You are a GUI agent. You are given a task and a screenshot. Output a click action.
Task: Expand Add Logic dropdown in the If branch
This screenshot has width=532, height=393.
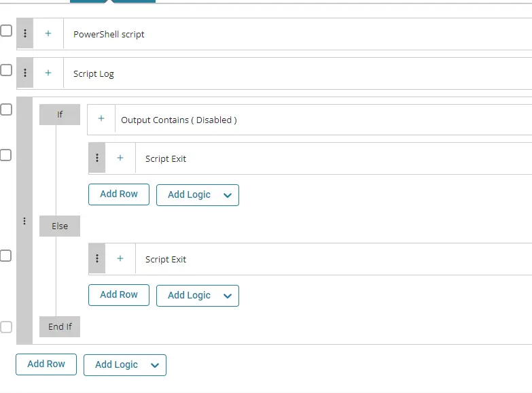(198, 195)
